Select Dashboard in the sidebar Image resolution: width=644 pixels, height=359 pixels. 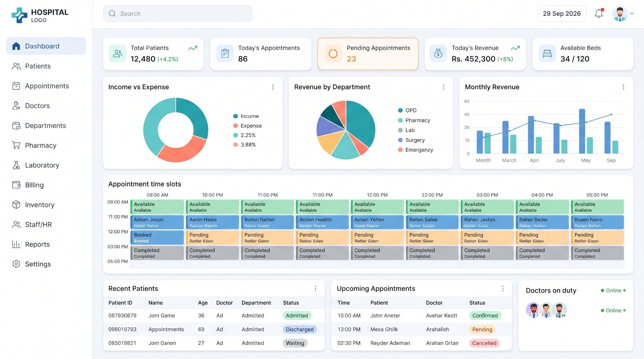(46, 46)
